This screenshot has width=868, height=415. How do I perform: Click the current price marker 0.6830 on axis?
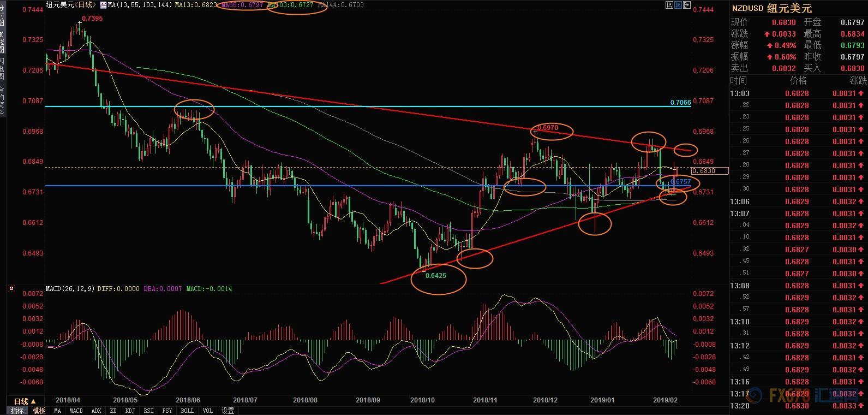(x=710, y=171)
